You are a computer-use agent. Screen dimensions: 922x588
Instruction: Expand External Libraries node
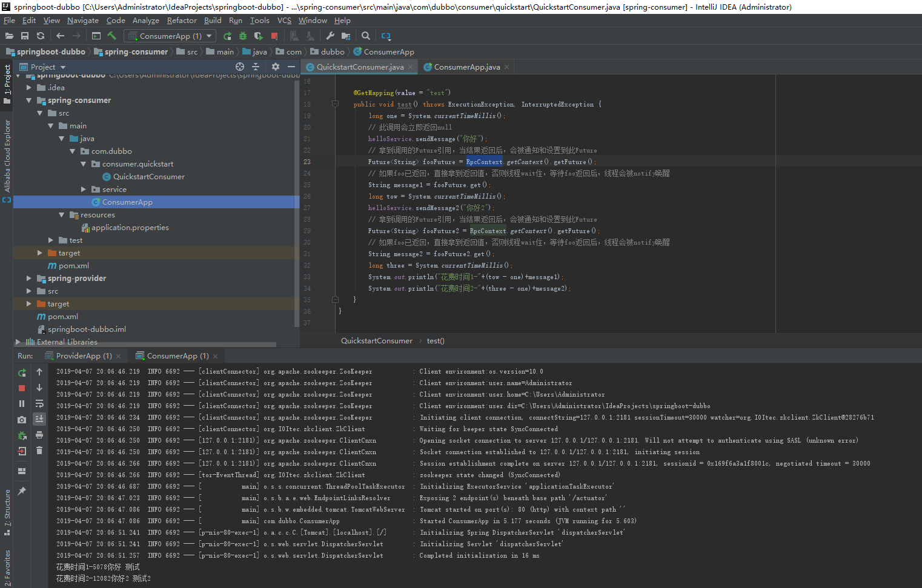tap(18, 342)
